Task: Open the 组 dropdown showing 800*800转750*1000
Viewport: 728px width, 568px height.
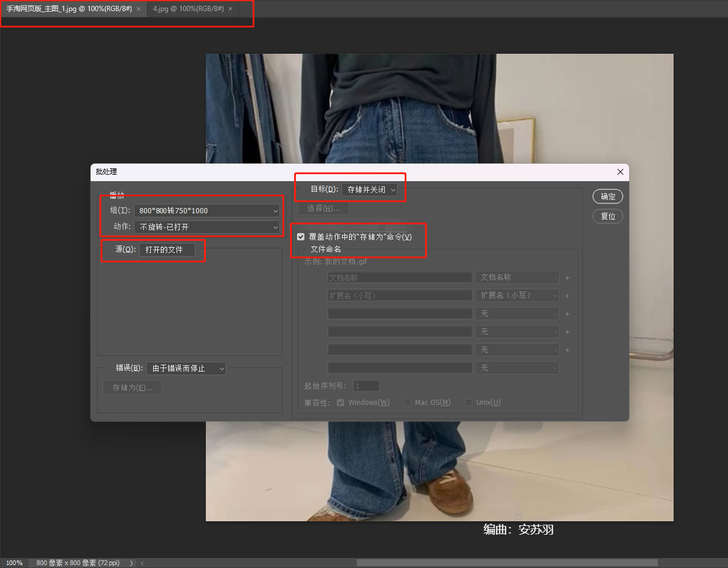Action: tap(206, 210)
